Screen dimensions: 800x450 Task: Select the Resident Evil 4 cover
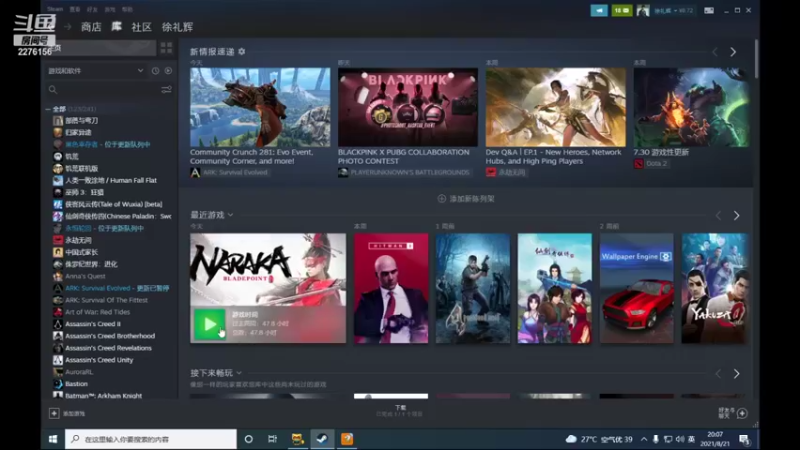(x=473, y=288)
